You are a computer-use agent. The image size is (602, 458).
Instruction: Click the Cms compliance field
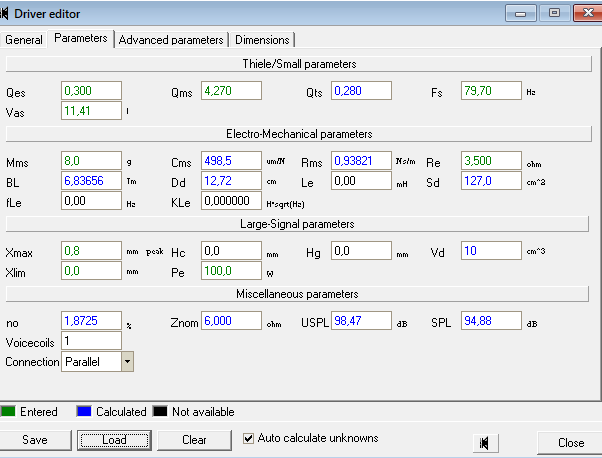231,160
